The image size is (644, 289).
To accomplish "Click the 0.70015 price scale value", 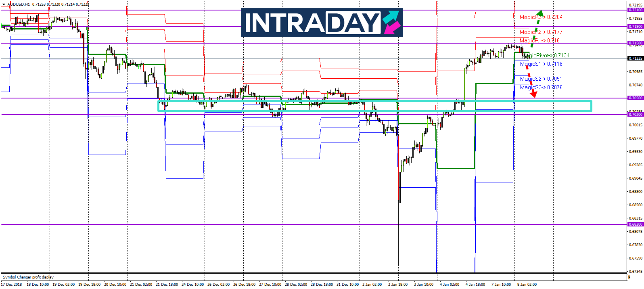I will click(636, 125).
